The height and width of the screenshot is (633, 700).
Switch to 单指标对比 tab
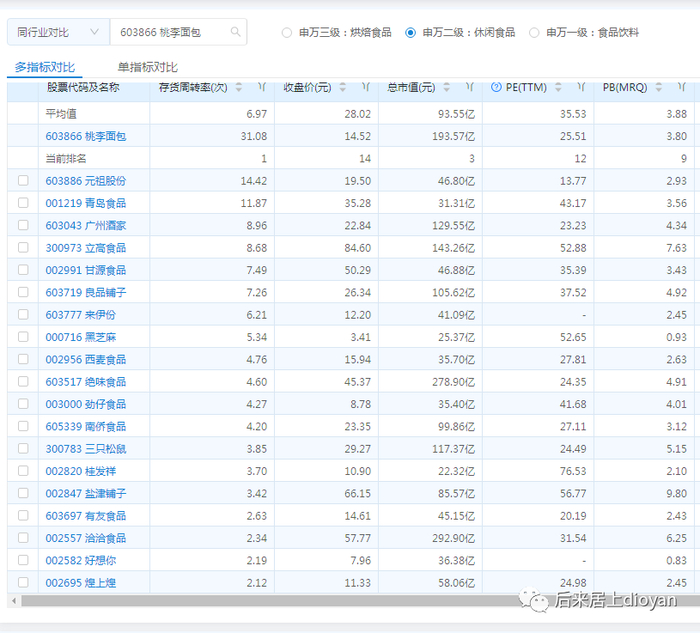tap(148, 67)
